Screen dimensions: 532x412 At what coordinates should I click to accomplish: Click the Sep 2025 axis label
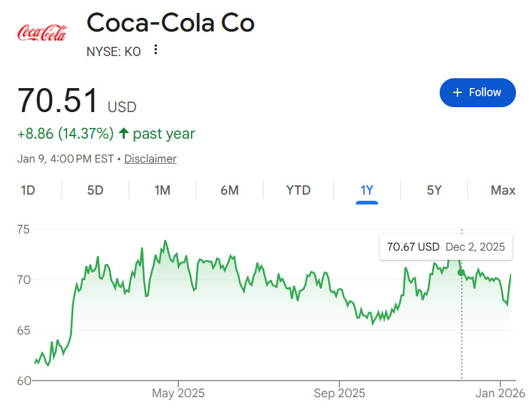[339, 393]
